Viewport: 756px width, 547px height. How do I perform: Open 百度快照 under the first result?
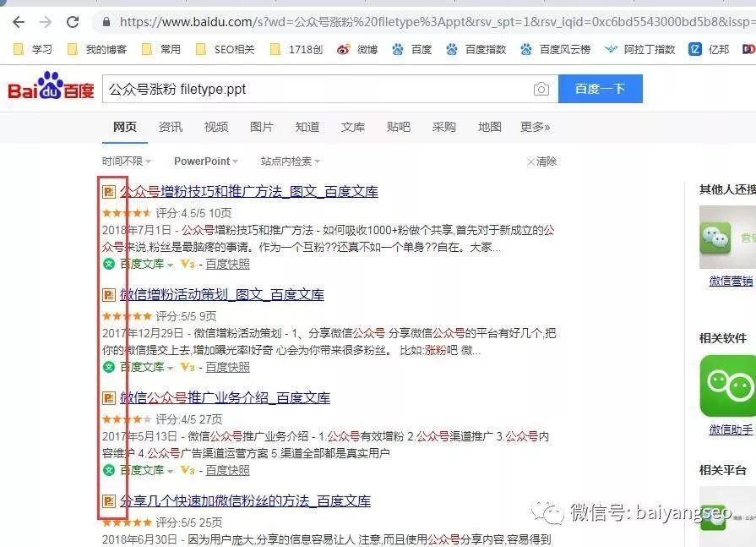point(227,265)
